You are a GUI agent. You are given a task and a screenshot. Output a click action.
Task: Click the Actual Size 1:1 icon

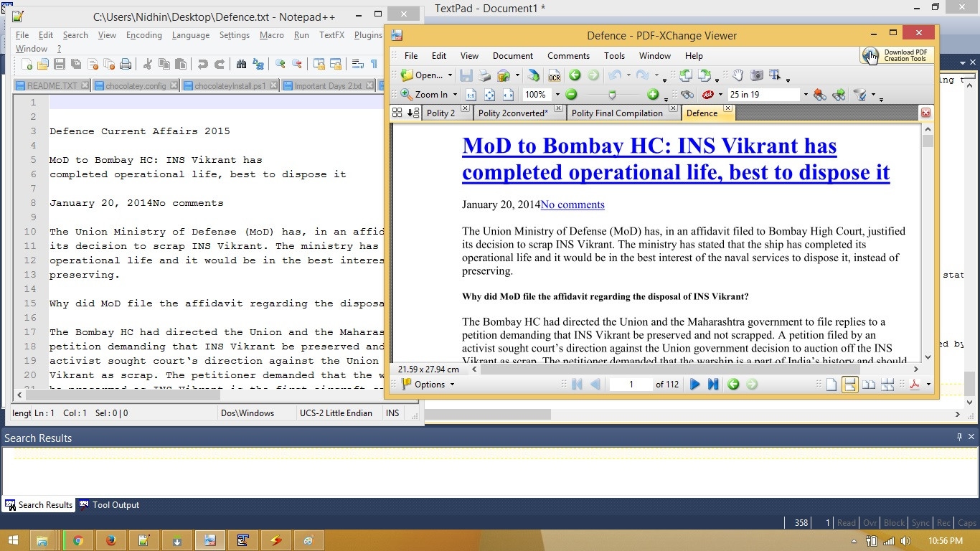(471, 95)
